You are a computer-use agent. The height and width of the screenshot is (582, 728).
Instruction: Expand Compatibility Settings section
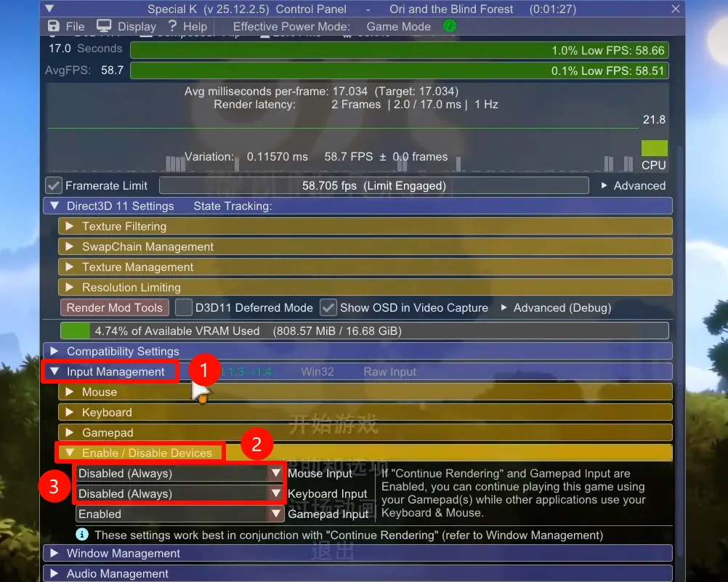tap(357, 351)
